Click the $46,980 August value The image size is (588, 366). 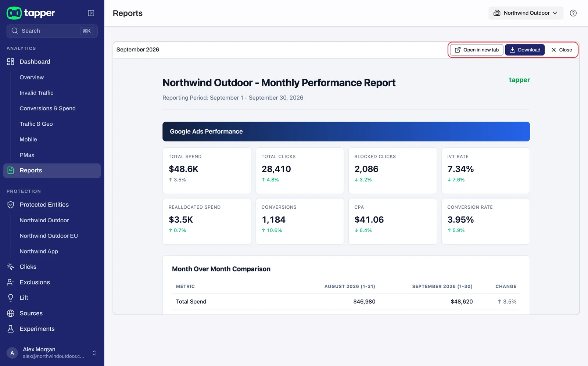click(364, 302)
